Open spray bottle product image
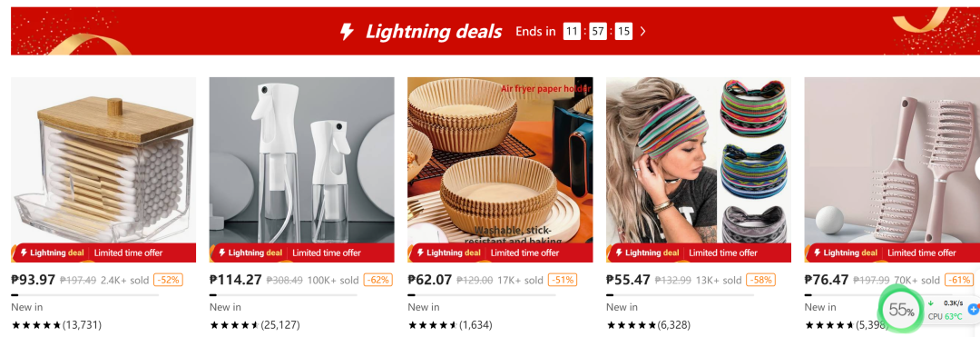This screenshot has width=980, height=337. pos(302,160)
